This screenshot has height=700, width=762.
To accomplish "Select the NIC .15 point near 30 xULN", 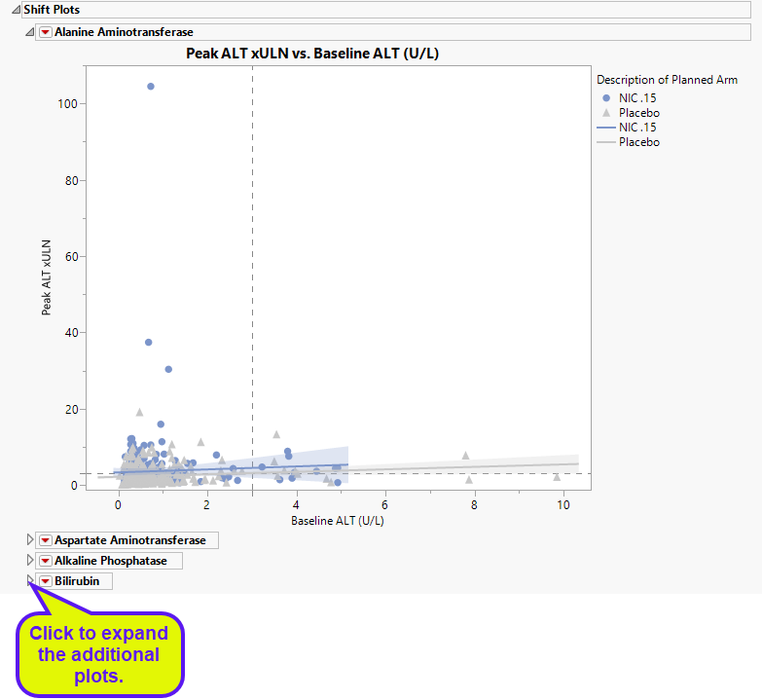I will (168, 369).
